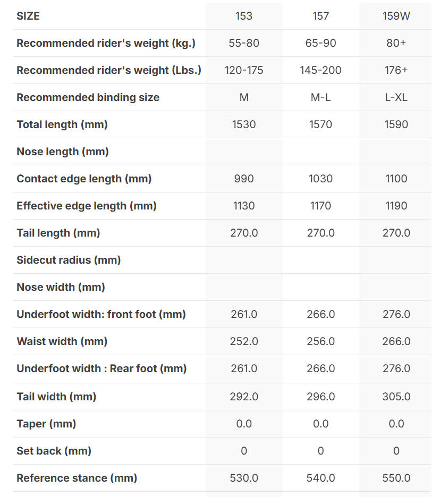
Task: Click the 1100 contact edge length value
Action: 396,179
